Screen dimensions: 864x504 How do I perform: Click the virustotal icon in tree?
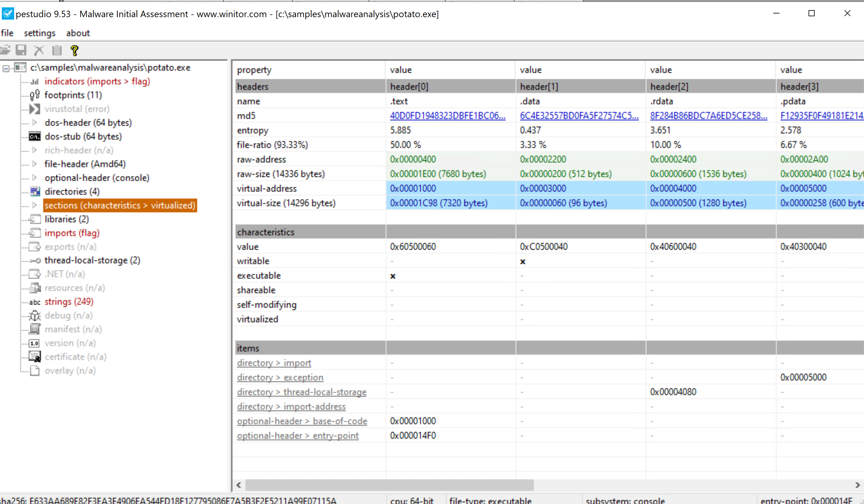pos(35,109)
